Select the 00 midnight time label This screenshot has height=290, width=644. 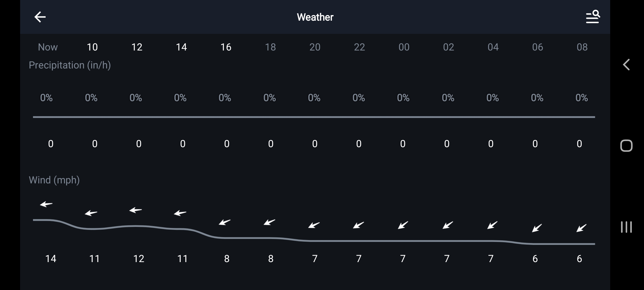(x=404, y=47)
